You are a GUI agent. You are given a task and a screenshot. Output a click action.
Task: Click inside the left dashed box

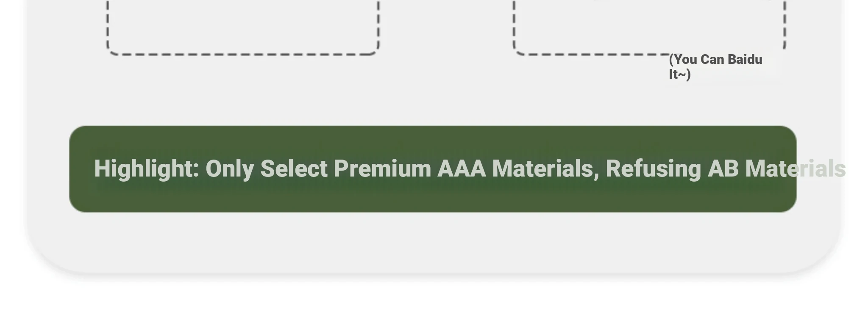tap(243, 25)
